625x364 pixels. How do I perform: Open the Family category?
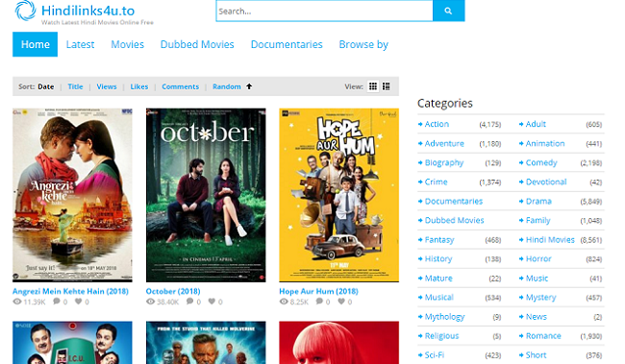pos(538,220)
